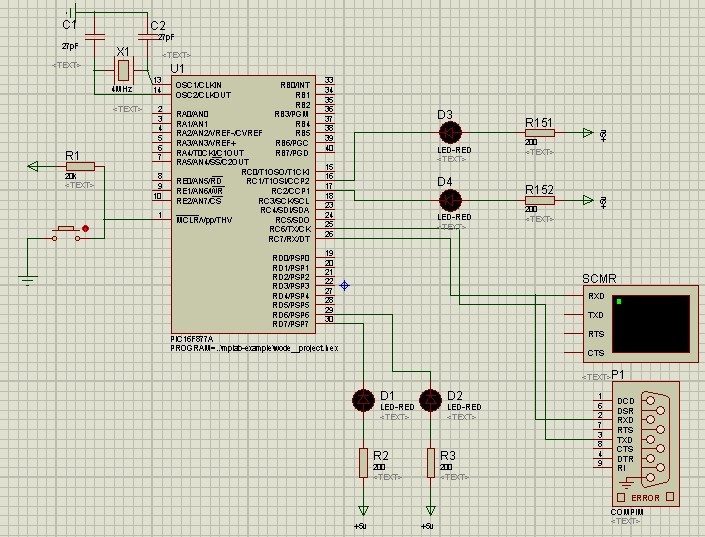
Task: Select LED D2
Action: (x=430, y=400)
